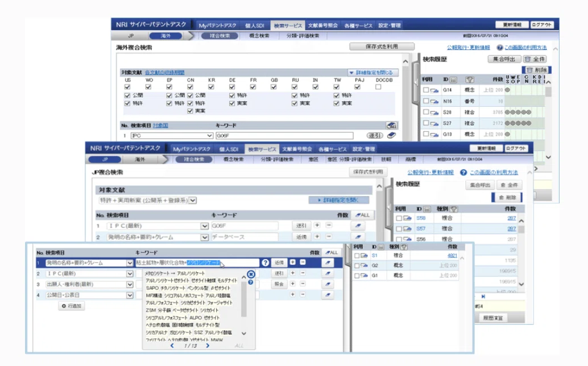Open the 公開日・公表日 dropdown
Image resolution: width=588 pixels, height=366 pixels.
point(130,295)
